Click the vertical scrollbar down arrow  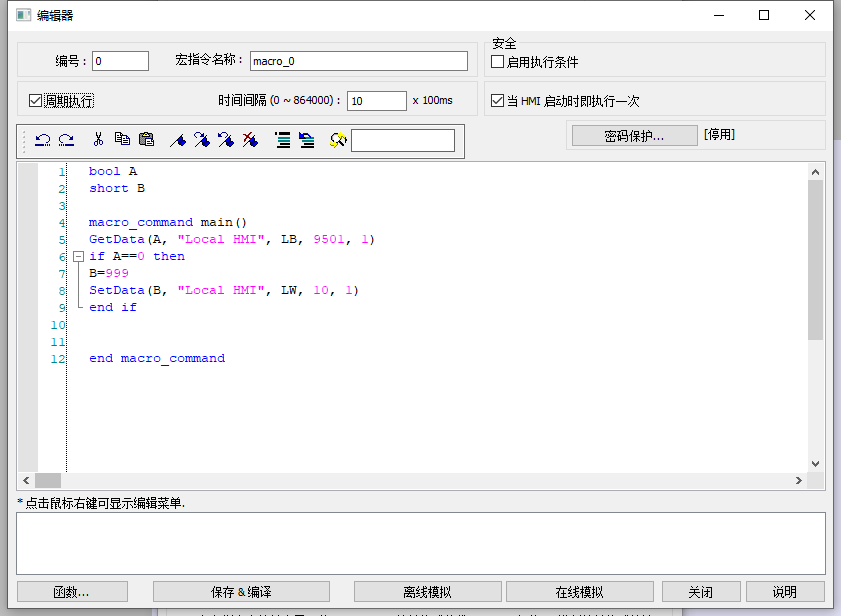tap(815, 464)
